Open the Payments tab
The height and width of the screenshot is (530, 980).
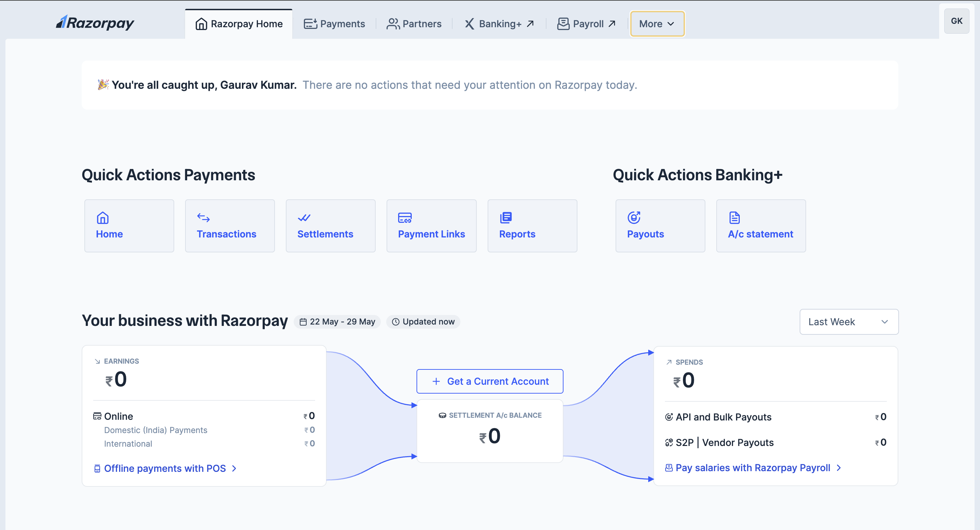pyautogui.click(x=334, y=24)
